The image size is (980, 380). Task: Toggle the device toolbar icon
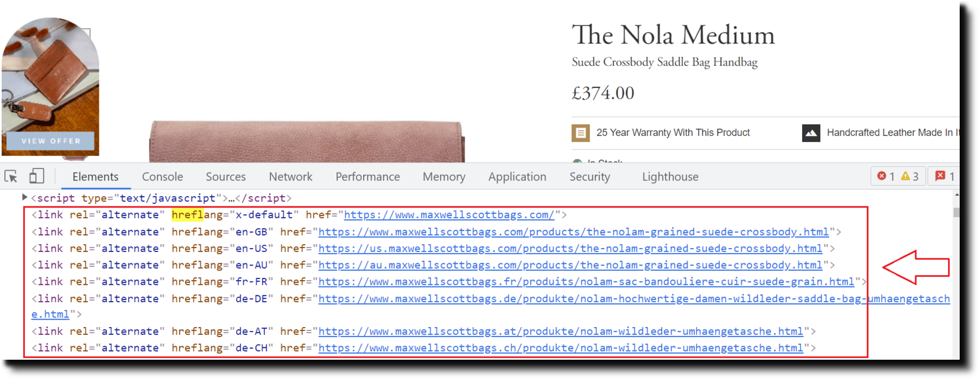(37, 176)
